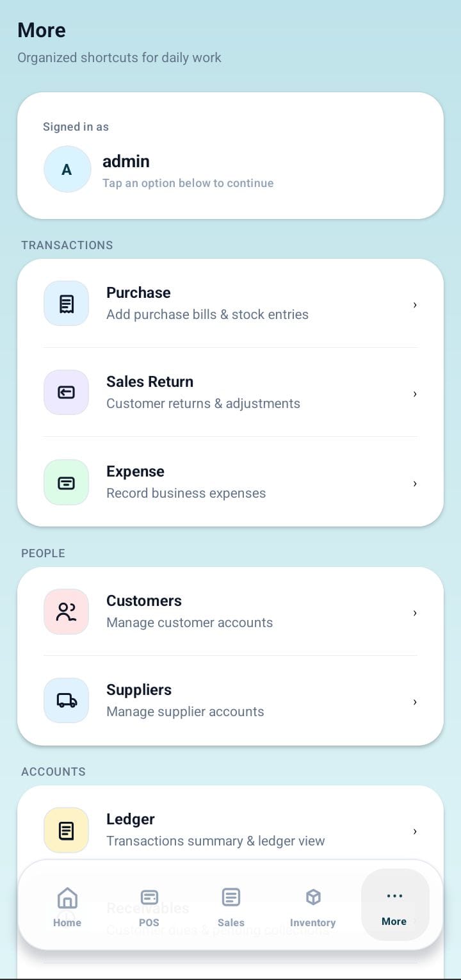Viewport: 461px width, 980px height.
Task: Open the Purchase bills icon
Action: (x=66, y=303)
